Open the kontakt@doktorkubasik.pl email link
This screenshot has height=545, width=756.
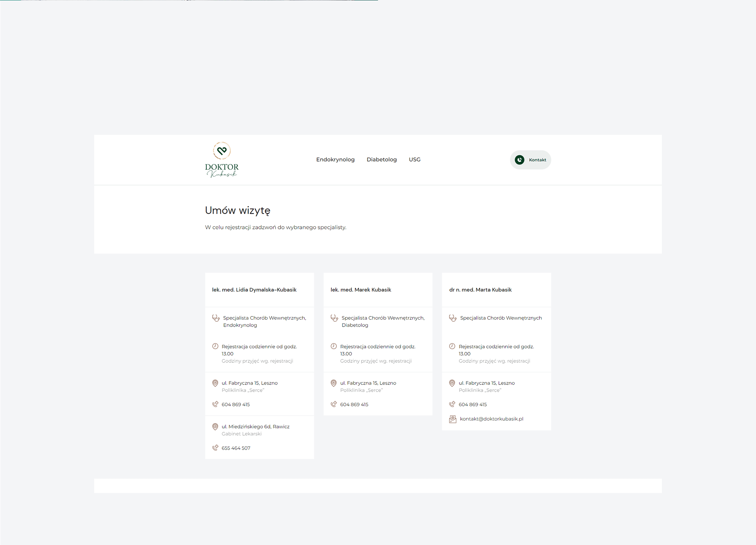point(491,419)
